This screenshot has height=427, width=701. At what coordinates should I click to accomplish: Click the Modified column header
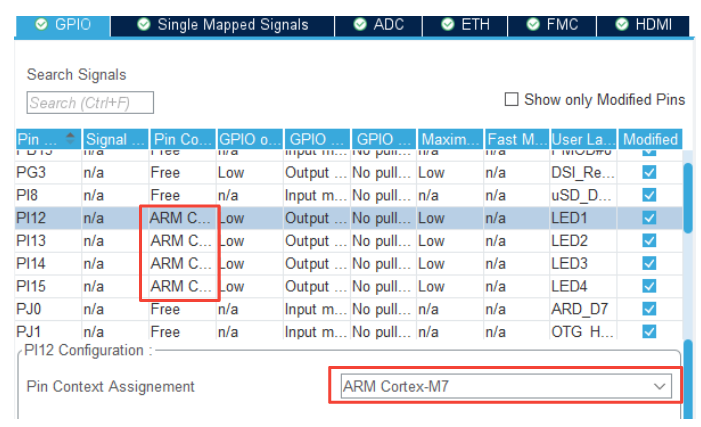pos(650,139)
